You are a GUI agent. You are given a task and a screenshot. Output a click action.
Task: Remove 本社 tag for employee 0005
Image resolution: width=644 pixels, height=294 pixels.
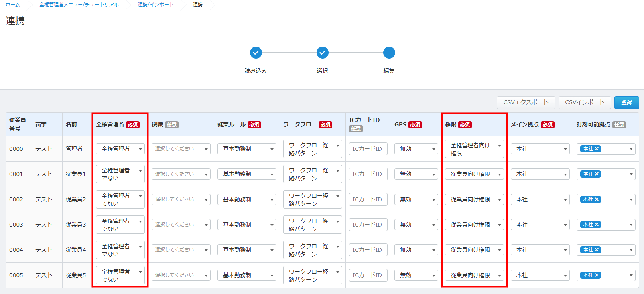point(597,275)
